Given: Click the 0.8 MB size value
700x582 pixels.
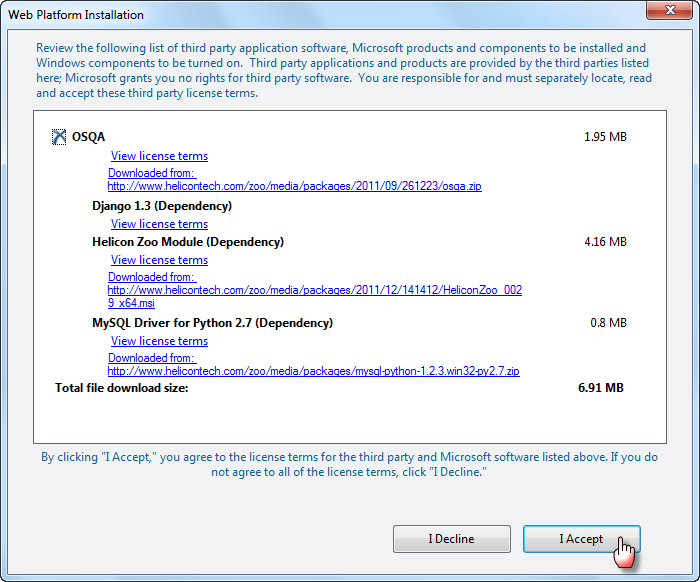Looking at the screenshot, I should pos(608,323).
